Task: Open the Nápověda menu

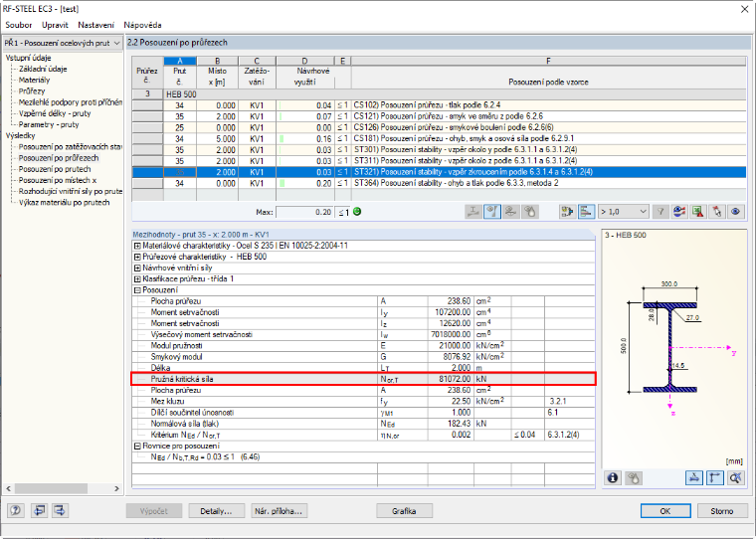Action: [x=142, y=25]
